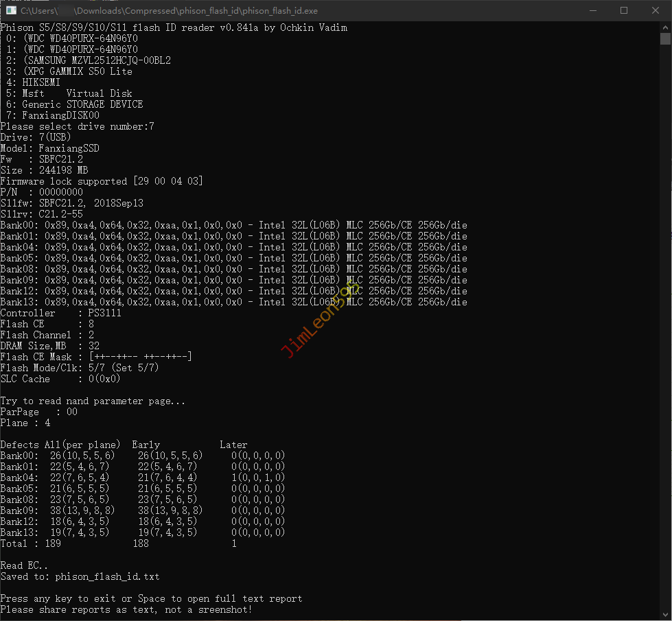Maximize the phison_flash_id console window
The width and height of the screenshot is (672, 621).
pyautogui.click(x=624, y=10)
